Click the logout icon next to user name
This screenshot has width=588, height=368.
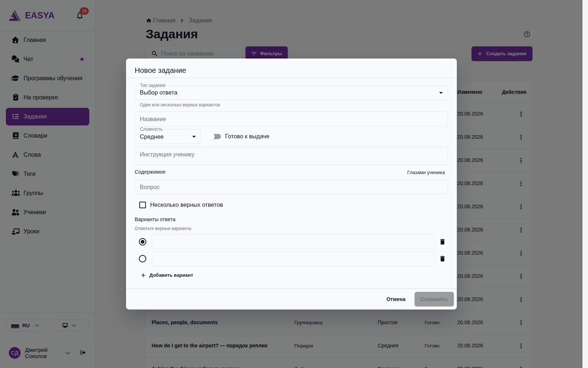pyautogui.click(x=83, y=353)
